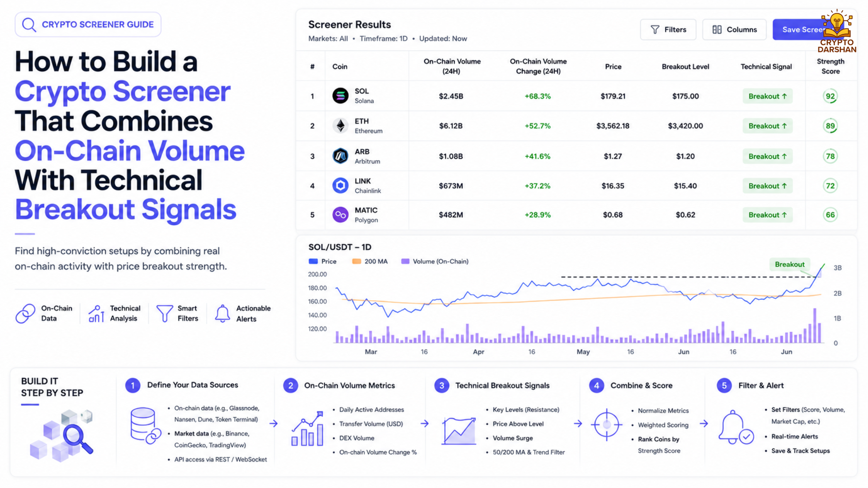Click the Price column header
The width and height of the screenshot is (868, 488).
click(613, 67)
